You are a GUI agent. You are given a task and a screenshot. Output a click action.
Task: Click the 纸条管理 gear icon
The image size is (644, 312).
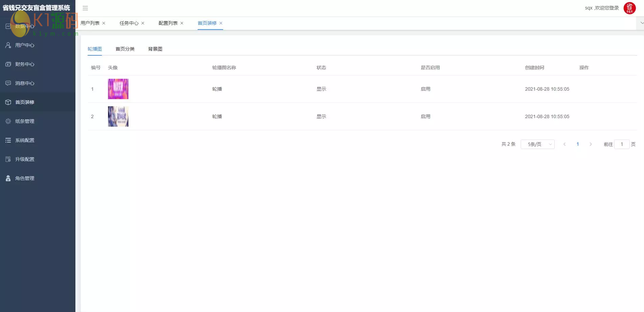8,121
